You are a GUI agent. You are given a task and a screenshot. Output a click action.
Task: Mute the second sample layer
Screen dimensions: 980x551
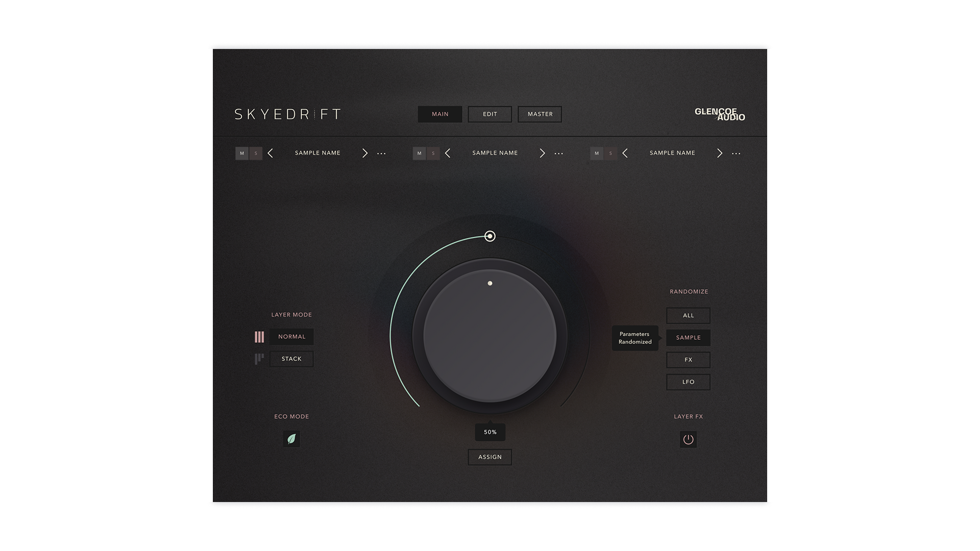coord(420,153)
